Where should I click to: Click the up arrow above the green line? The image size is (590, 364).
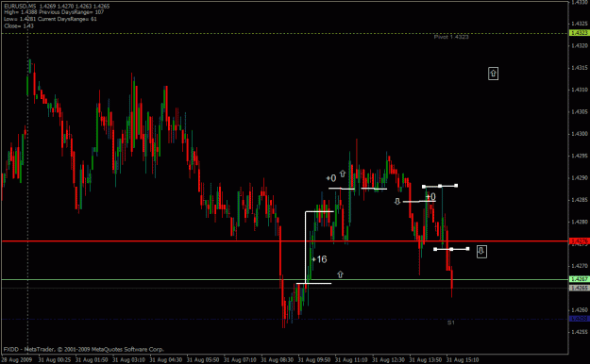(340, 274)
